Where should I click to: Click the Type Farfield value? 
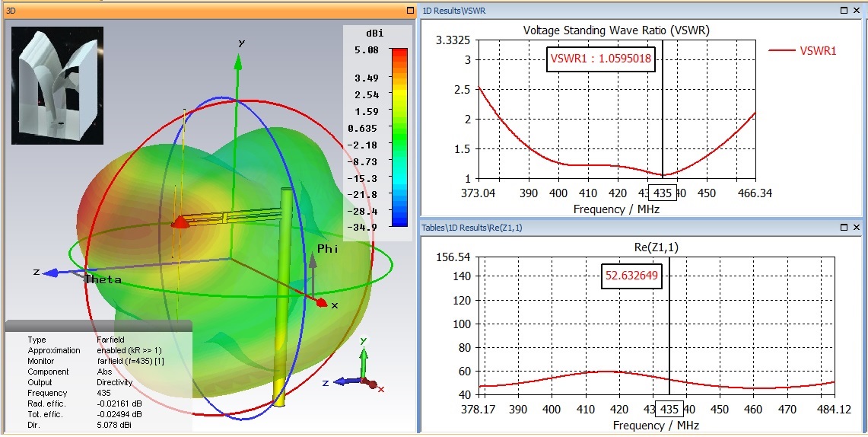point(111,340)
